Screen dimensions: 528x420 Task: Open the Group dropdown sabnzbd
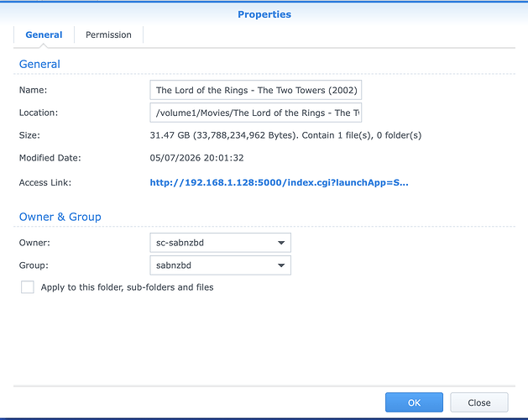[220, 265]
